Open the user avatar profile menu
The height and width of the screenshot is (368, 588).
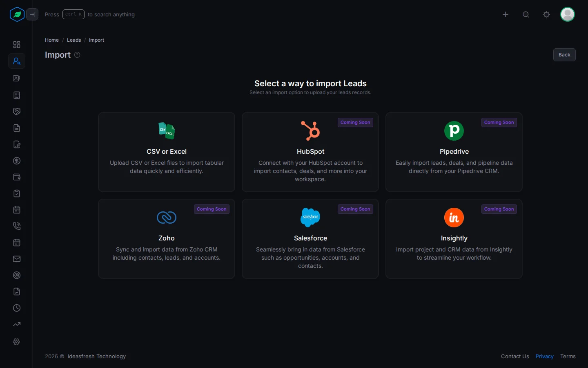coord(568,14)
